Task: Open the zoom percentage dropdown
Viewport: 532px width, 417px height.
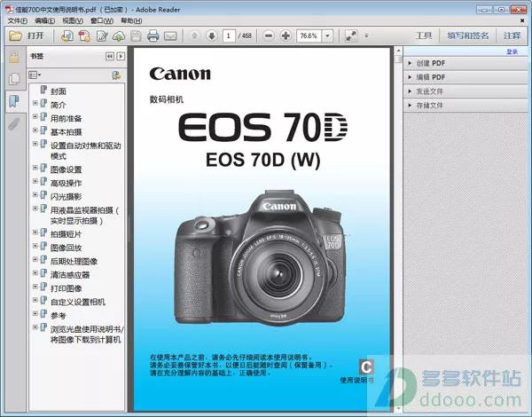Action: click(328, 35)
